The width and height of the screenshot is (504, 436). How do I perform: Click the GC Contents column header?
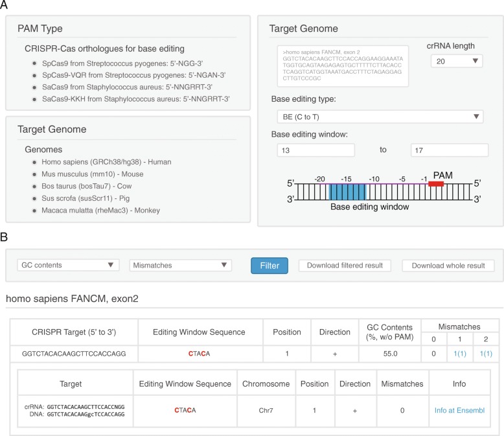click(389, 332)
